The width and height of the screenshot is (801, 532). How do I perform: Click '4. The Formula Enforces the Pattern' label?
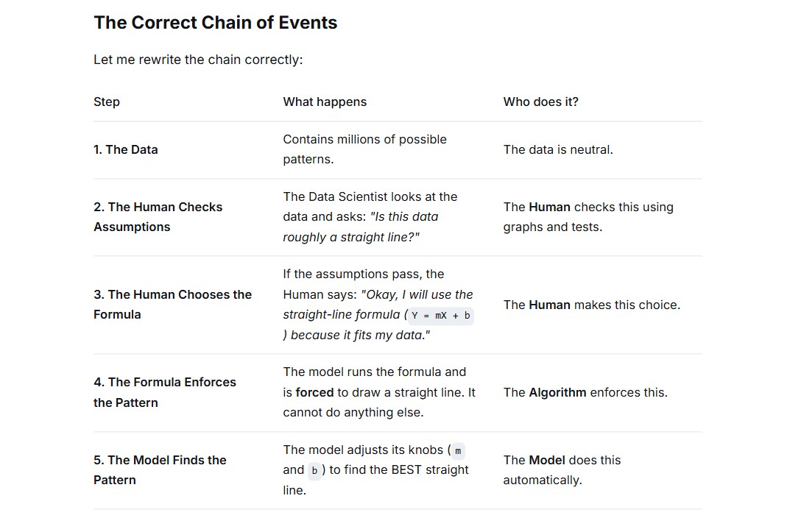click(164, 392)
